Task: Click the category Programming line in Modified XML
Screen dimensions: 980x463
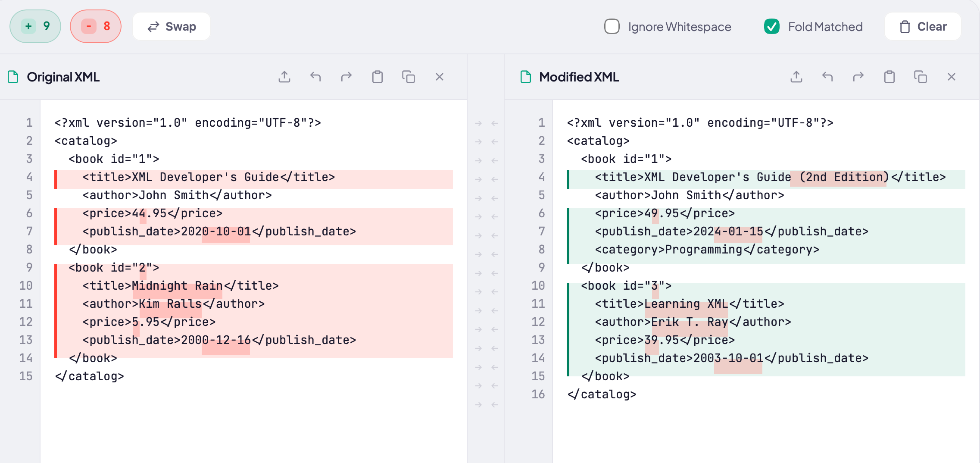Action: click(x=707, y=250)
